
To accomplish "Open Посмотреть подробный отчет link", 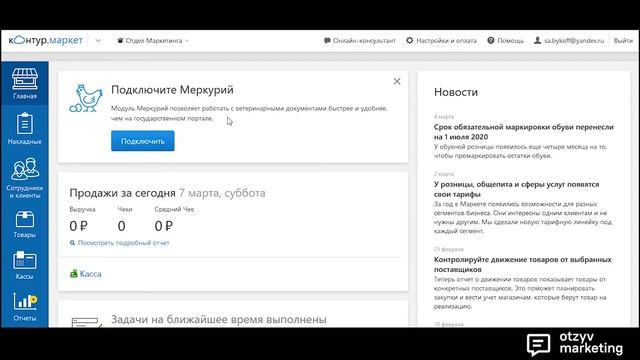I will (120, 243).
